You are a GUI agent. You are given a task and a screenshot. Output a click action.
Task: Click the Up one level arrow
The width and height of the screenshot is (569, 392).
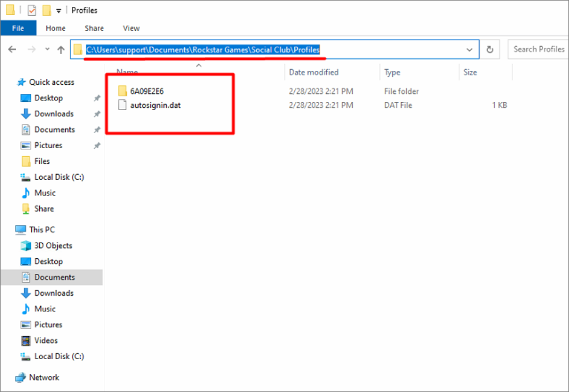click(61, 50)
